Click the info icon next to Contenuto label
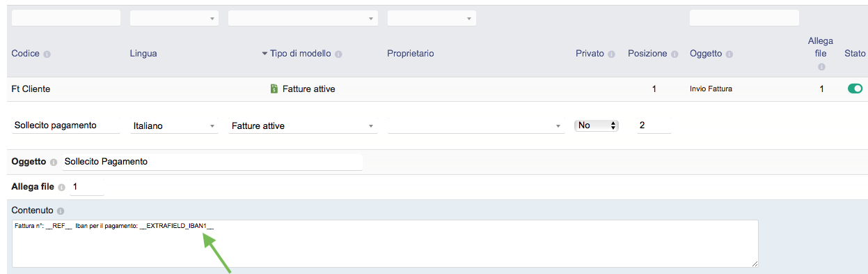The image size is (868, 274). 61,211
